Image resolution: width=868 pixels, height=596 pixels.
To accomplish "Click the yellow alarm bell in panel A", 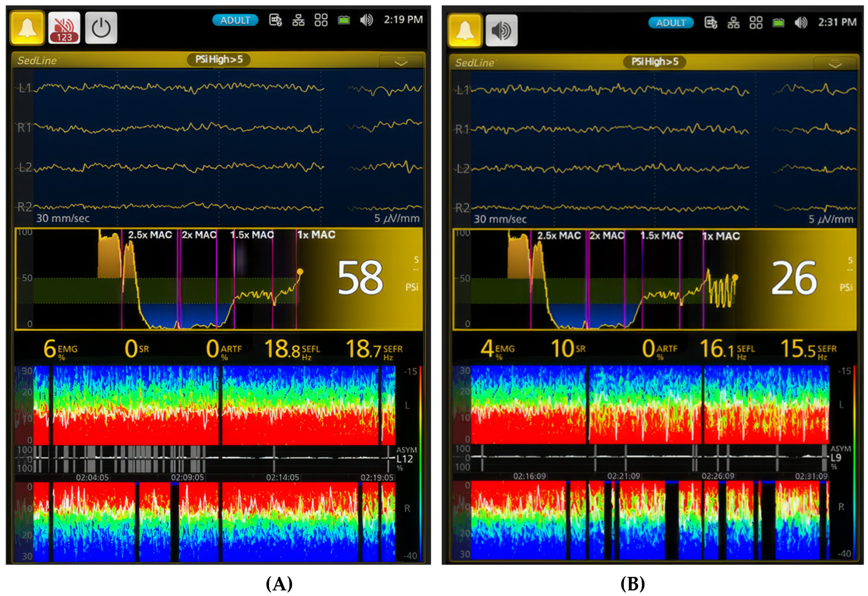I will (27, 28).
